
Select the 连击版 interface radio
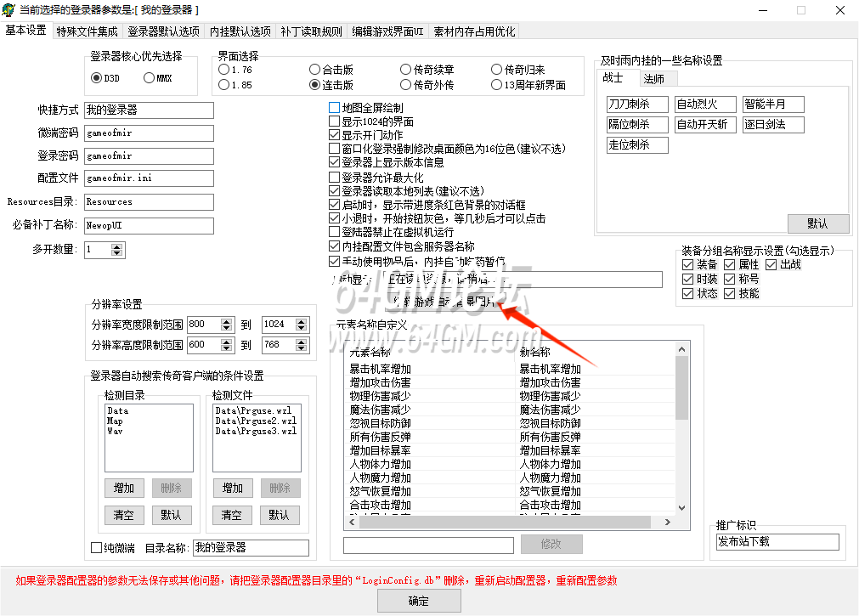331,85
